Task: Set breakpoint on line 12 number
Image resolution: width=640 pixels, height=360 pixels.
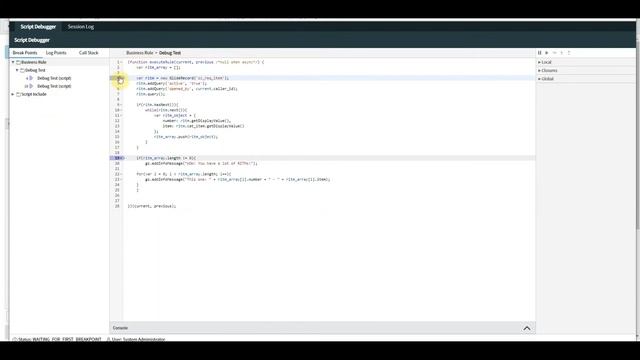Action: pyautogui.click(x=117, y=121)
